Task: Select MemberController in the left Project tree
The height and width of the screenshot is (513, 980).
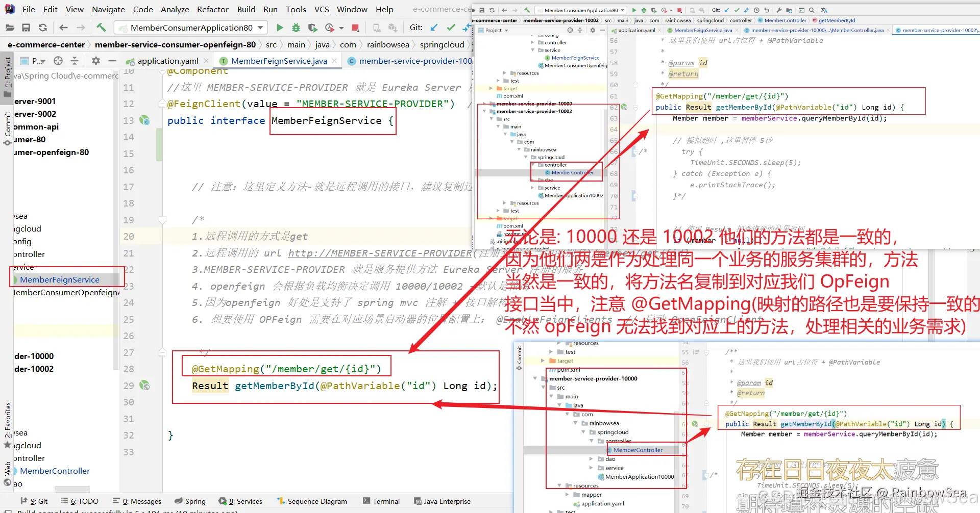Action: coord(55,471)
